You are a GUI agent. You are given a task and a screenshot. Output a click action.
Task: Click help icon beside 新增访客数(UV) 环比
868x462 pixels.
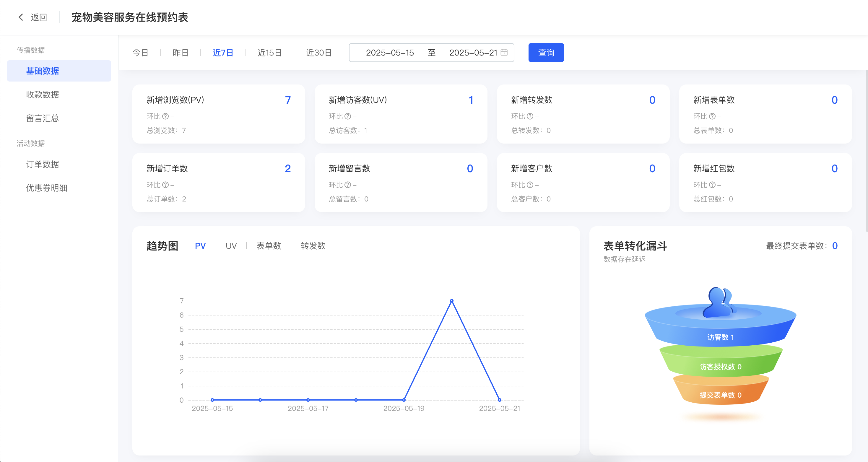click(347, 116)
